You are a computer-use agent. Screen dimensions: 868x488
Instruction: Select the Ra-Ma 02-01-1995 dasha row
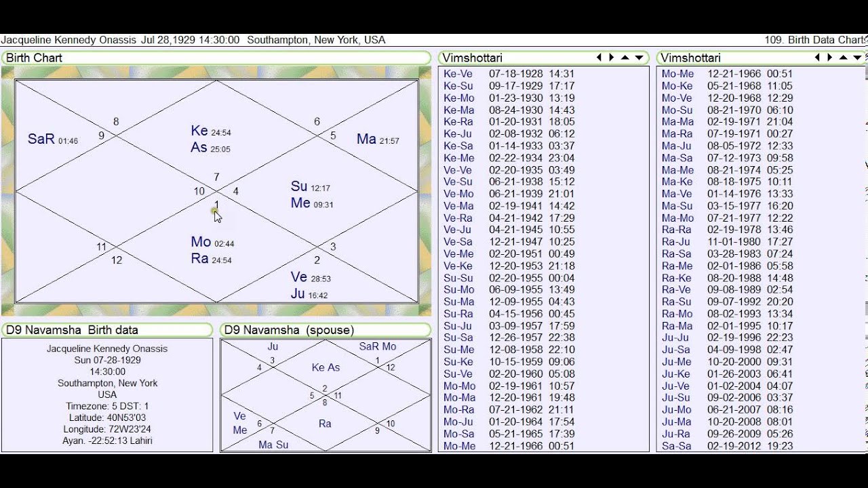click(x=728, y=326)
